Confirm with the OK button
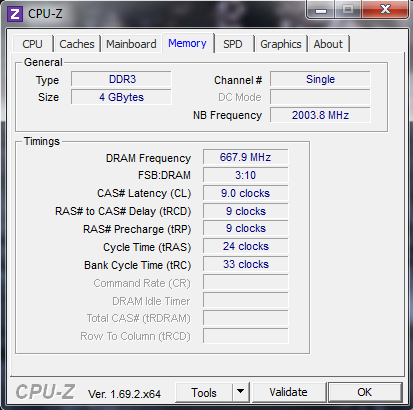The width and height of the screenshot is (413, 410). click(x=365, y=392)
